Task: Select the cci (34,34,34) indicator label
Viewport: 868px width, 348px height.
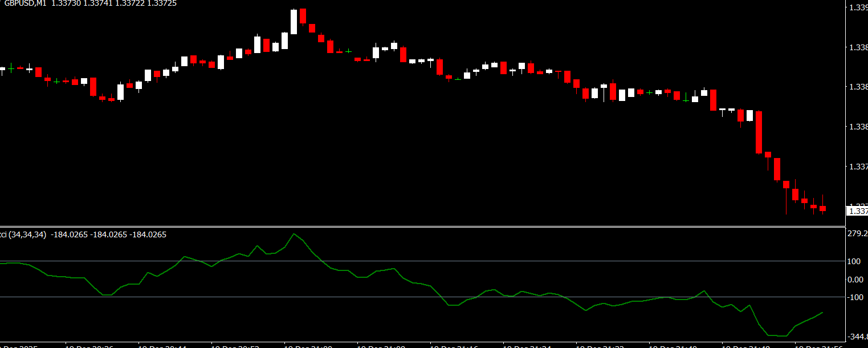Action: [x=24, y=234]
